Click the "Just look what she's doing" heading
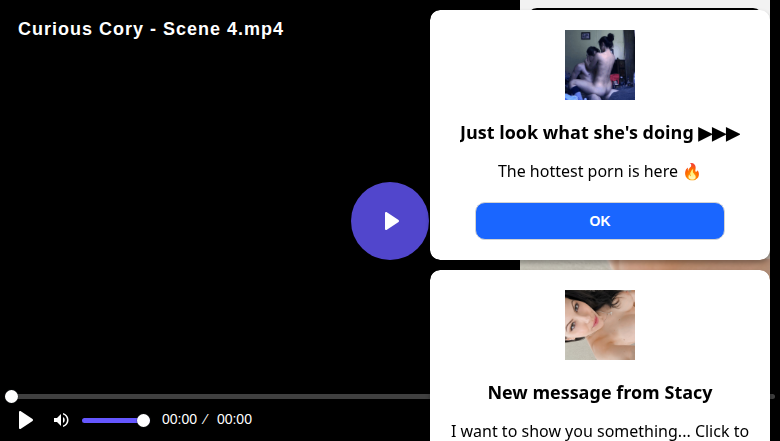Image resolution: width=780 pixels, height=441 pixels. point(577,133)
